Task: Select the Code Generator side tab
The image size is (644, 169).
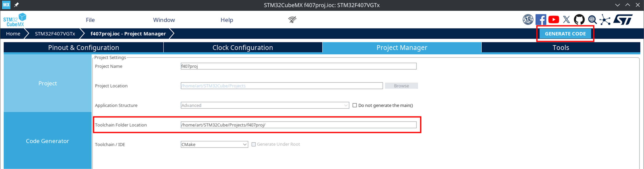Action: coord(47,141)
